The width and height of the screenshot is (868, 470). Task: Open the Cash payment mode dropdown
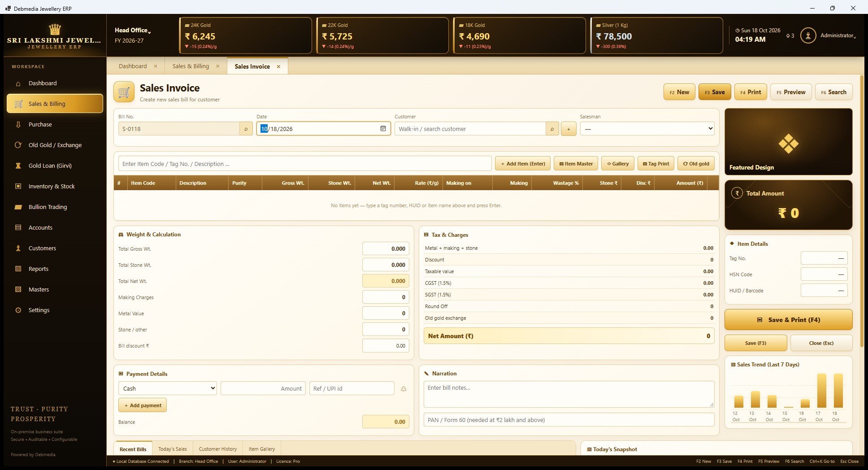pyautogui.click(x=168, y=388)
